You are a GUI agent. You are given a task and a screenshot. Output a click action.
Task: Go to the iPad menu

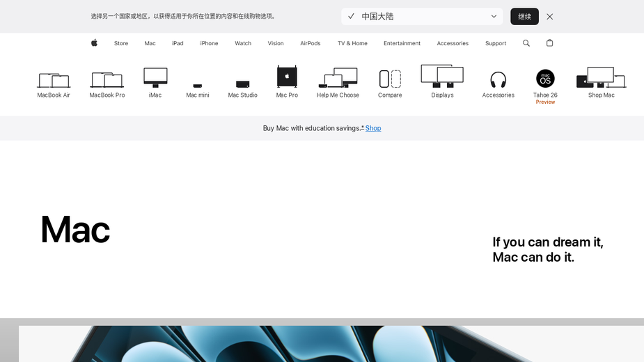click(178, 43)
